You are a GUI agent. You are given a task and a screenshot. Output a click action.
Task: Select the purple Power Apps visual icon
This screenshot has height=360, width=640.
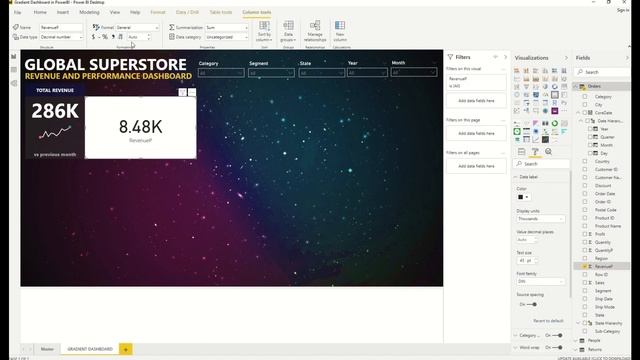tap(555, 111)
